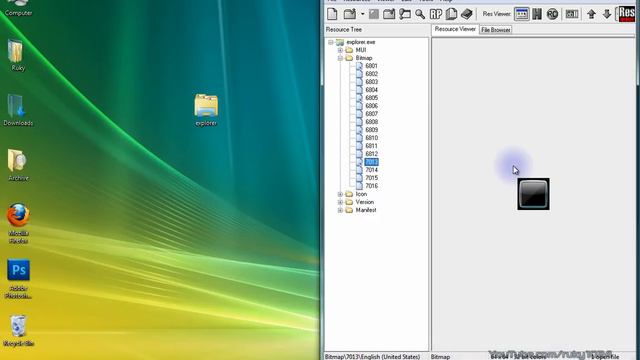This screenshot has height=360, width=640.
Task: Select the Manifest folder in tree
Action: (366, 210)
